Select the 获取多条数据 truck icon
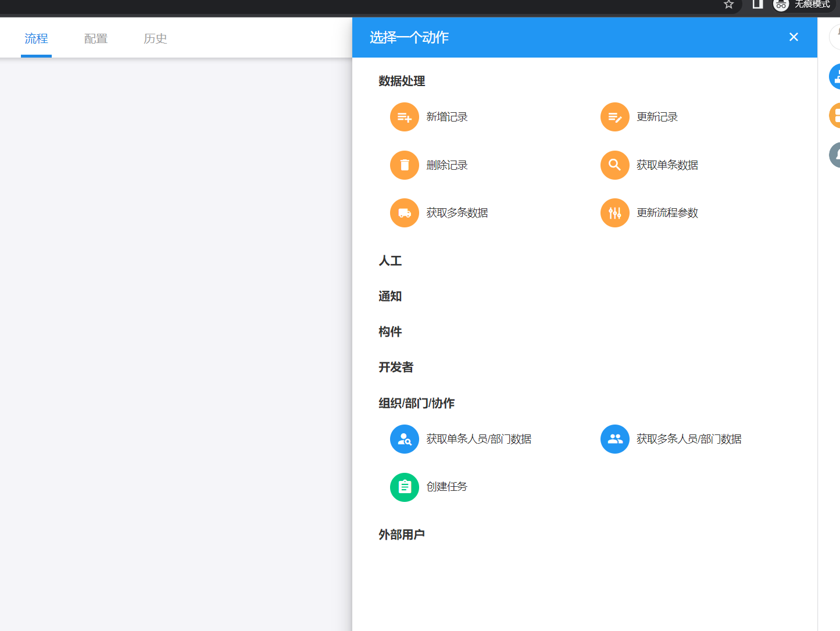 click(x=405, y=213)
